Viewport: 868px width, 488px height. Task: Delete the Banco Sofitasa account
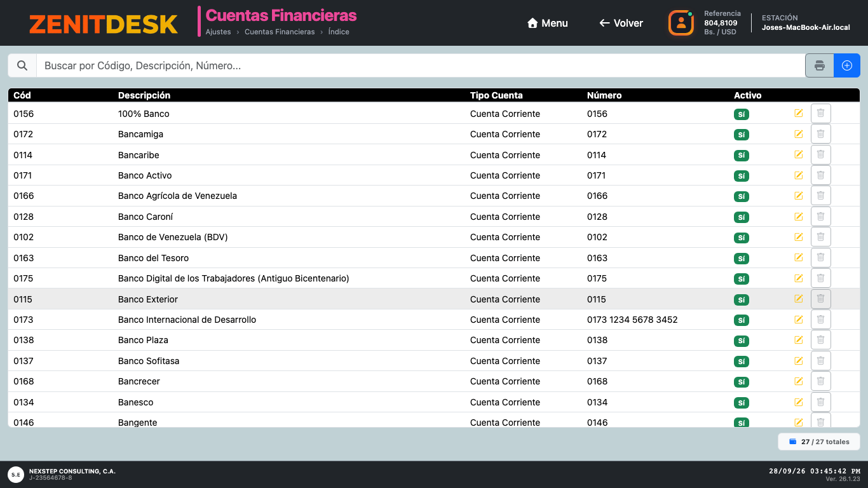(820, 360)
